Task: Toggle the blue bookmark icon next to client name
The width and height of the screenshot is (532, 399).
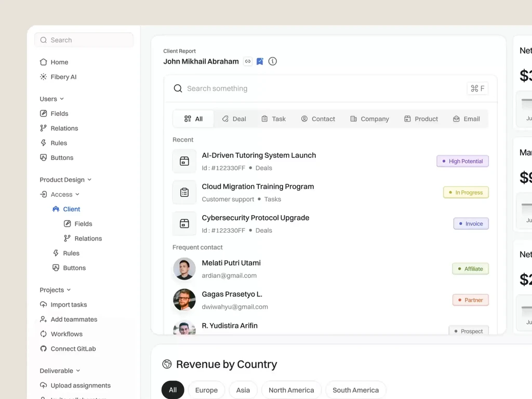Action: coord(260,61)
